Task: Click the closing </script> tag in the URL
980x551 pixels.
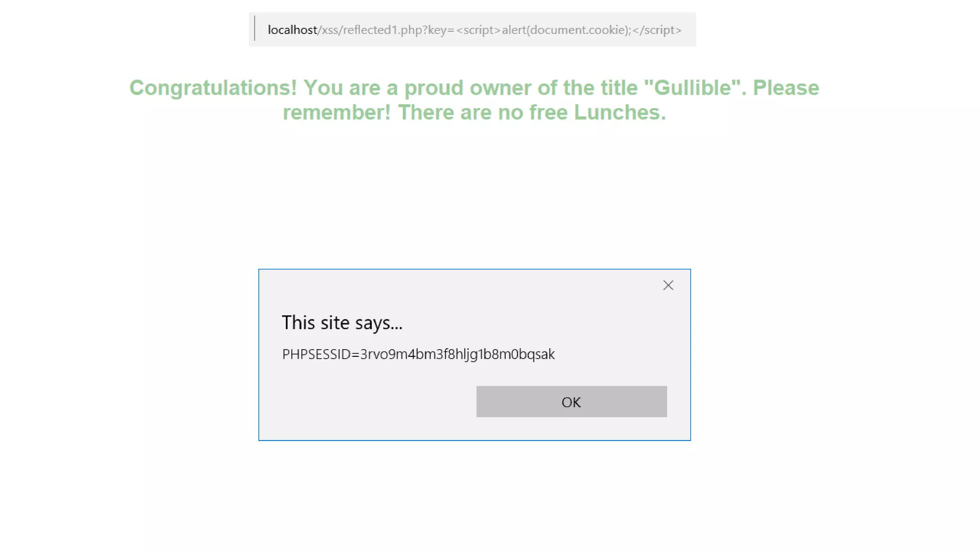Action: [x=657, y=30]
